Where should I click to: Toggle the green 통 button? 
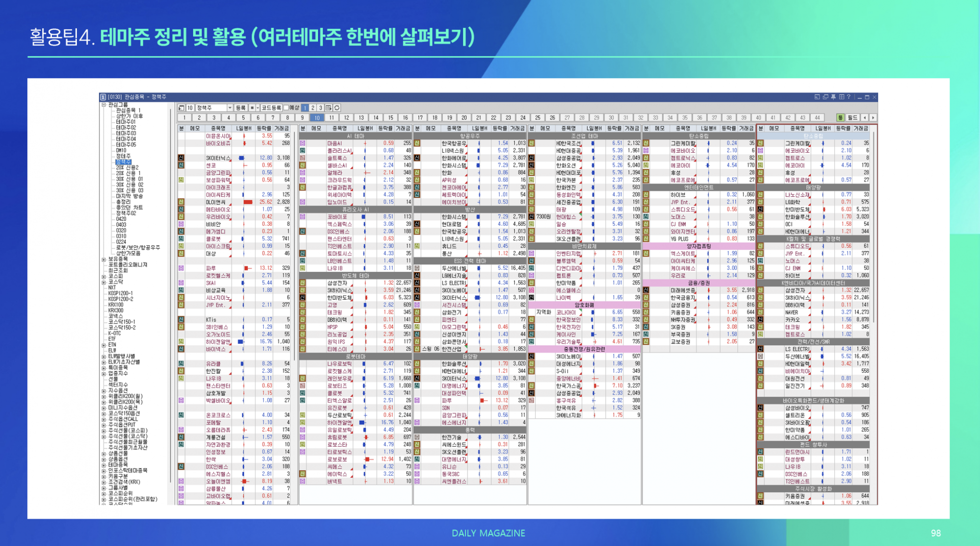[840, 118]
